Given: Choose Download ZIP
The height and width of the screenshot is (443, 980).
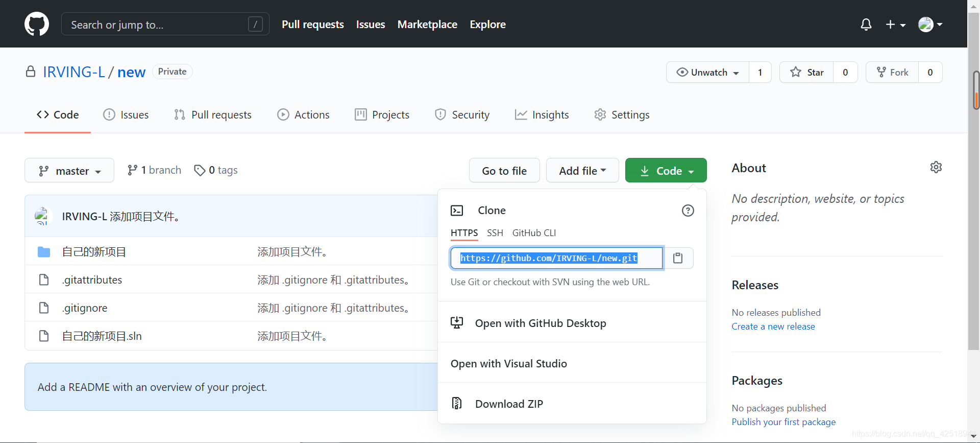Looking at the screenshot, I should (572, 404).
